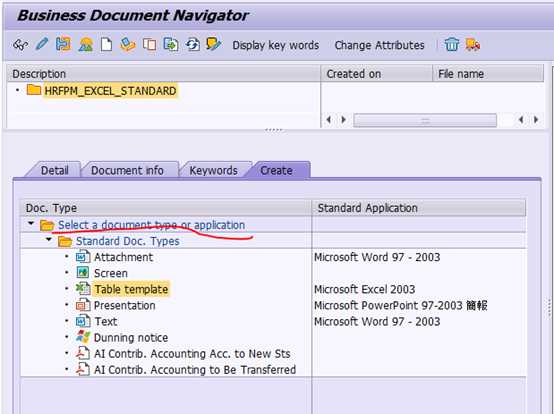Select the Dunning notice doc type
This screenshot has width=554, height=414.
pos(131,338)
